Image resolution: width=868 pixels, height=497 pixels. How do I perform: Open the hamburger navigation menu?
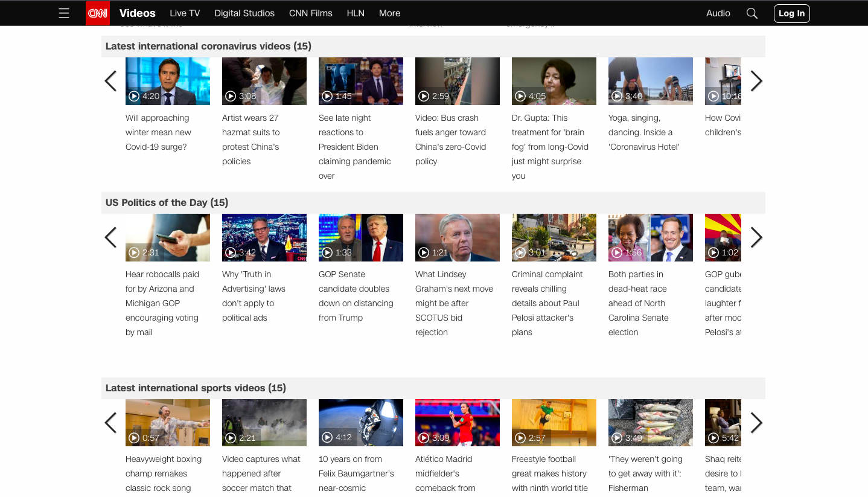click(x=64, y=13)
